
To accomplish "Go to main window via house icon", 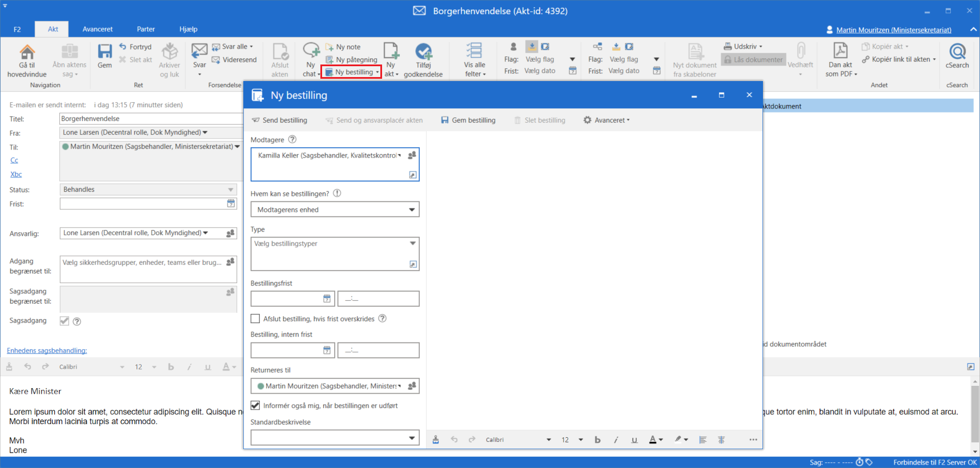I will pyautogui.click(x=27, y=52).
